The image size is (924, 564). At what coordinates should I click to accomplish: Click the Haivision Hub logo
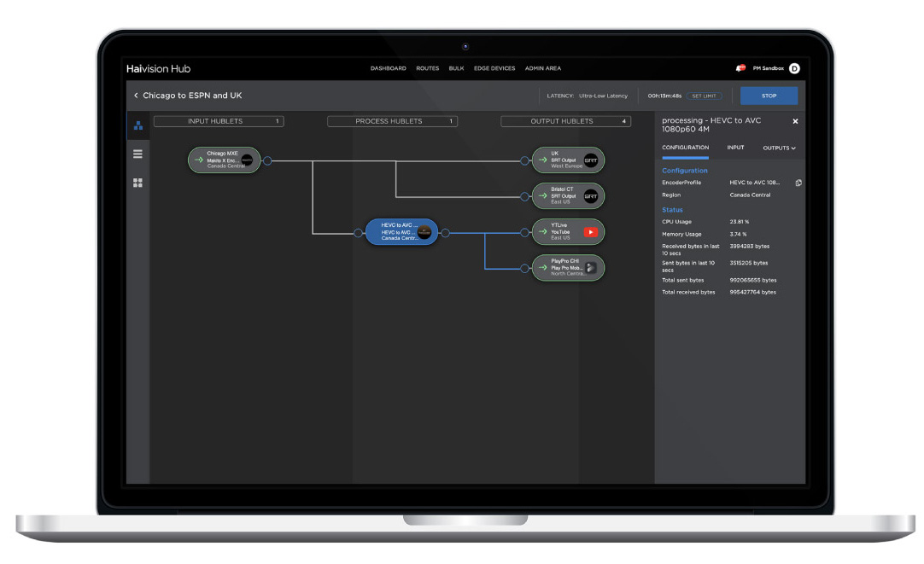(159, 69)
